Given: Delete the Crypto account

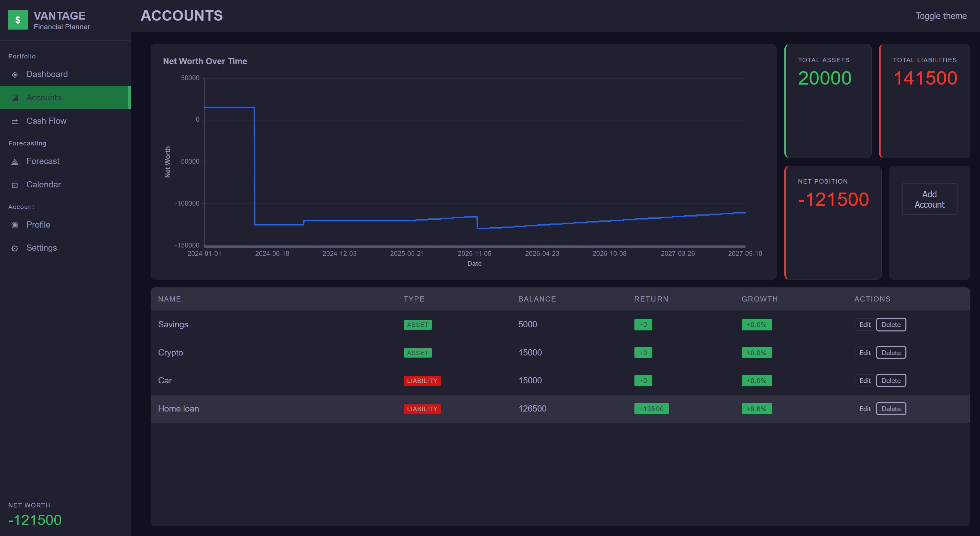Looking at the screenshot, I should (891, 353).
